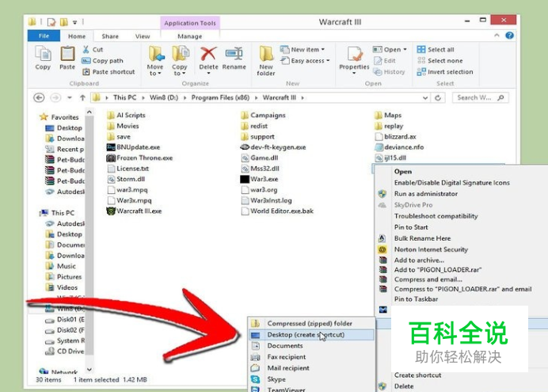Viewport: 548px width, 392px height.
Task: Click Favorites in navigation pane
Action: tap(59, 117)
